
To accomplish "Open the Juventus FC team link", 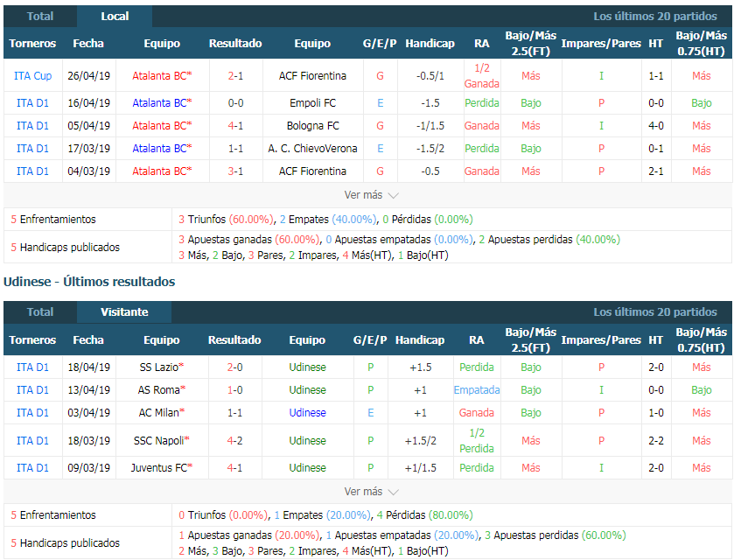I will [x=162, y=468].
